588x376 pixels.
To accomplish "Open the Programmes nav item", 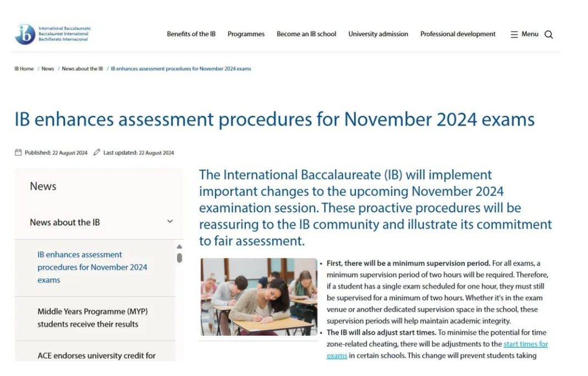I will click(x=246, y=34).
